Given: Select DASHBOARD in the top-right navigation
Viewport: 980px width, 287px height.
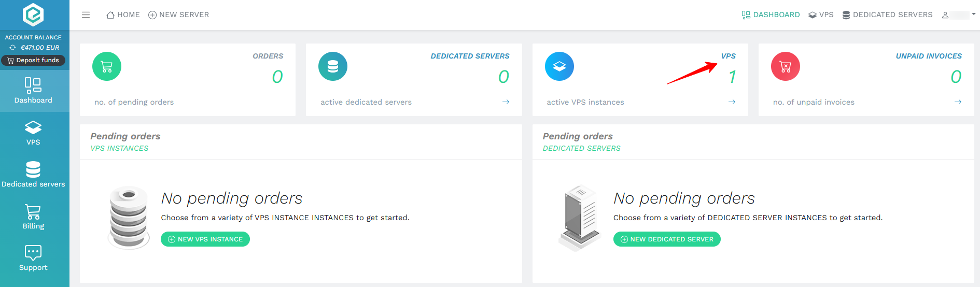Looking at the screenshot, I should click(x=771, y=15).
